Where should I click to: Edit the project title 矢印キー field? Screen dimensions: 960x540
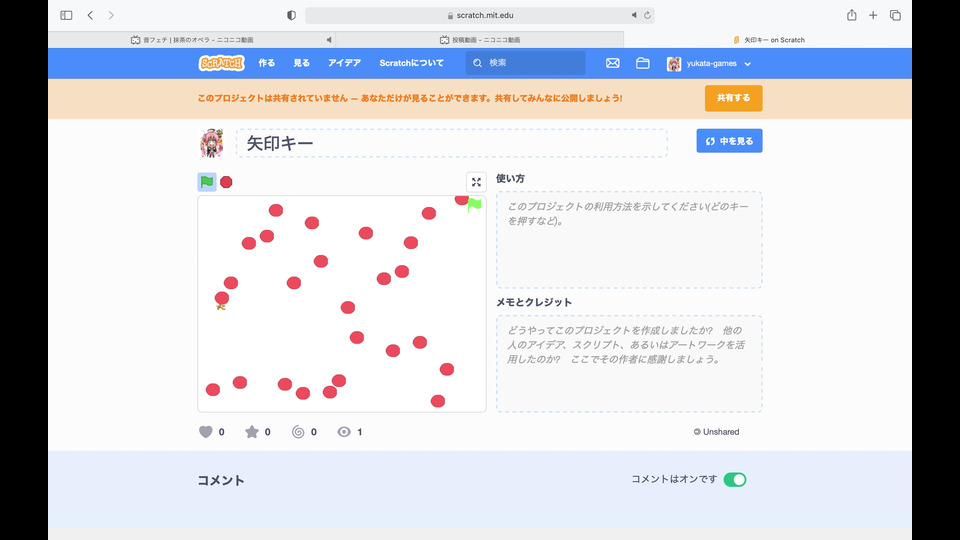tap(451, 143)
